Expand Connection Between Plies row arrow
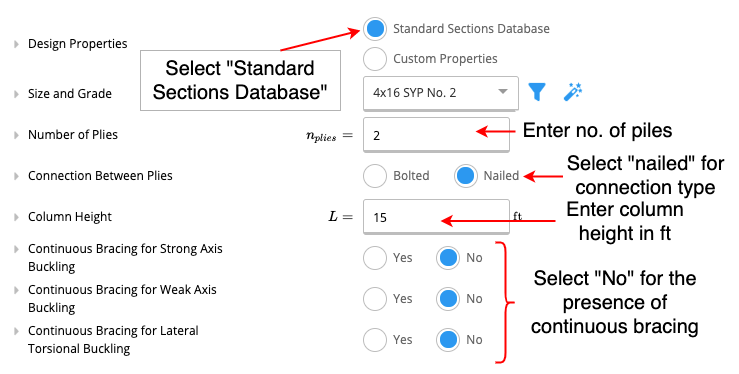This screenshot has height=374, width=739. [x=16, y=176]
